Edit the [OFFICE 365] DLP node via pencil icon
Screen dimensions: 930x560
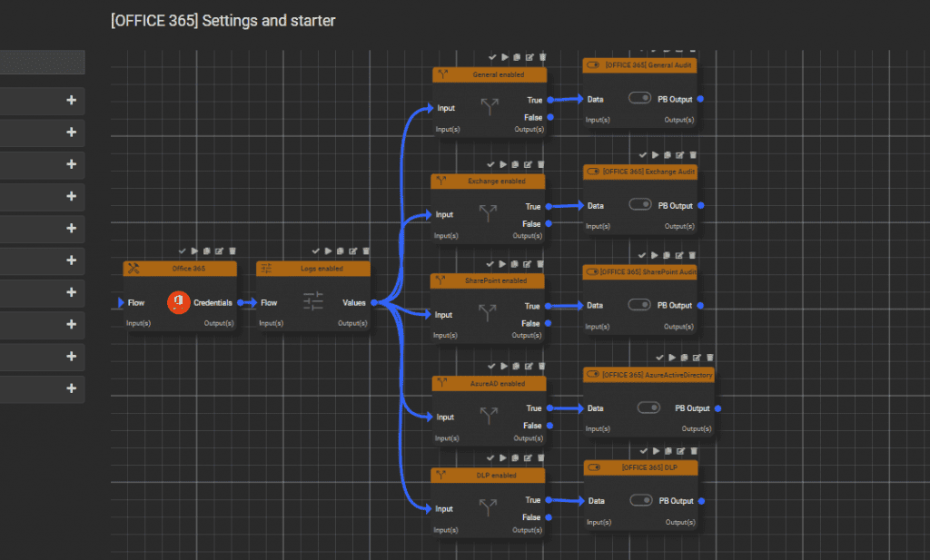tap(681, 452)
